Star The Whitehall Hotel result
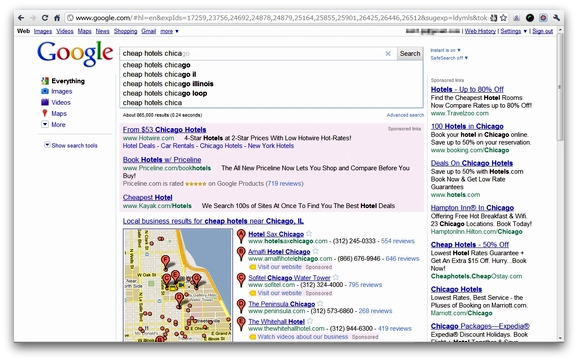Image resolution: width=578 pixels, height=361 pixels. (x=310, y=321)
